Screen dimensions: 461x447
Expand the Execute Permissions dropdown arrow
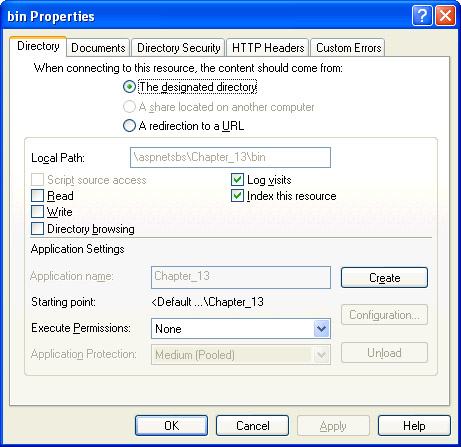[x=321, y=329]
